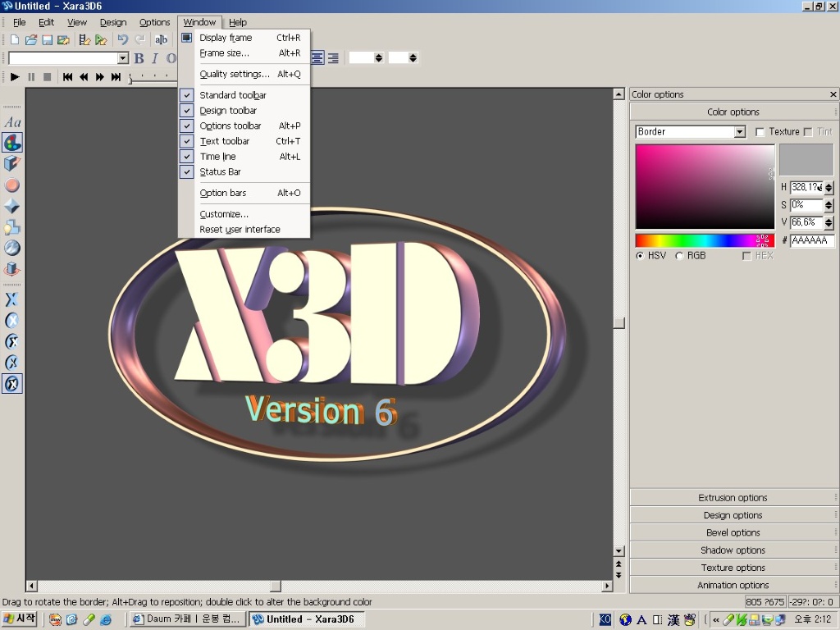840x630 pixels.
Task: Choose the Board with hole design icon
Action: coord(12,363)
